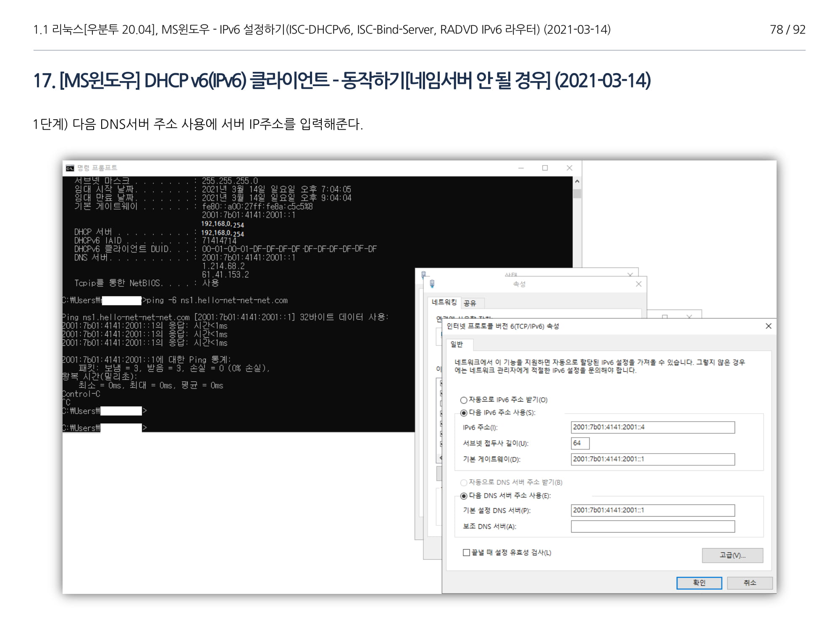This screenshot has width=840, height=630.
Task: Open advanced settings with 고급(V) button
Action: pyautogui.click(x=732, y=555)
